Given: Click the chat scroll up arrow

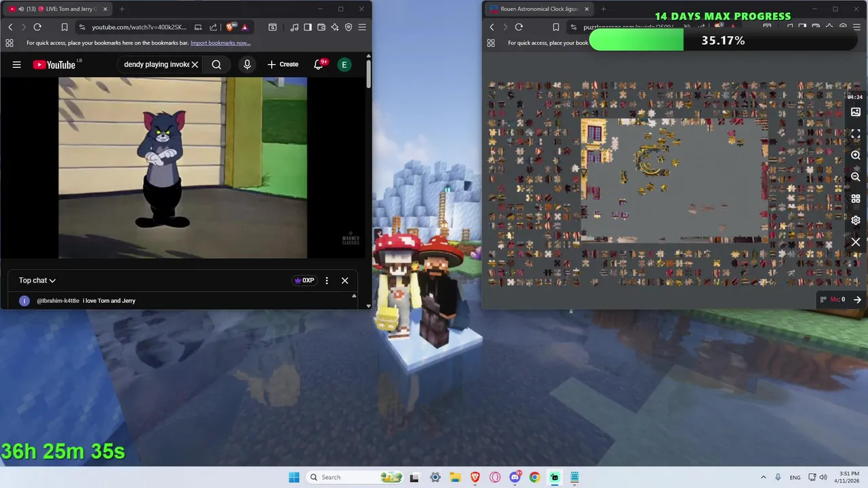Looking at the screenshot, I should (354, 296).
